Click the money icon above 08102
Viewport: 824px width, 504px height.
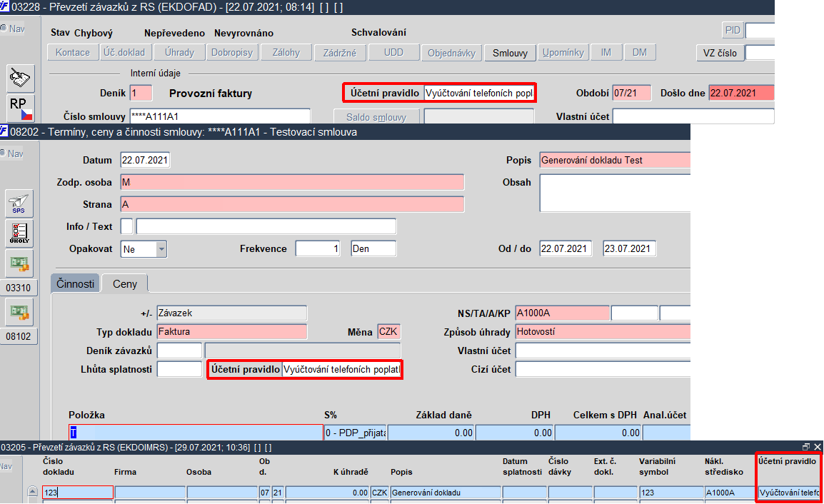19,312
